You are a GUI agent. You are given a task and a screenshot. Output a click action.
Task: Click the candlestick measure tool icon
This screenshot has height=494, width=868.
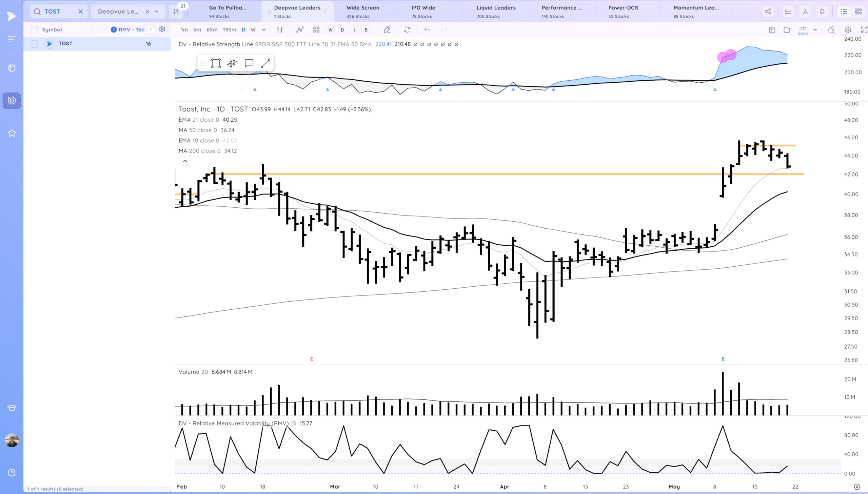[232, 63]
